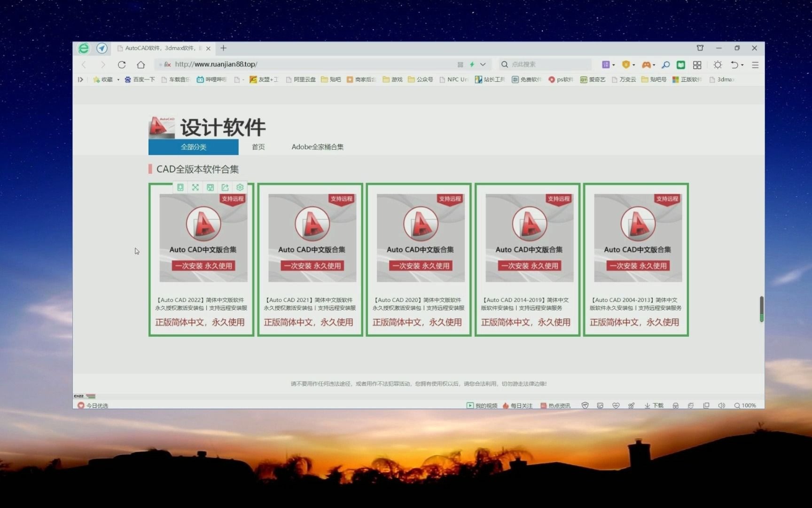
Task: Open the 收藏 favorites bookmark menu
Action: (103, 79)
